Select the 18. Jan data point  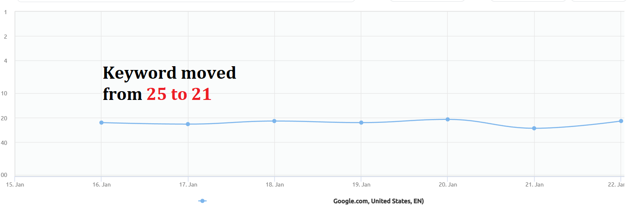click(274, 121)
